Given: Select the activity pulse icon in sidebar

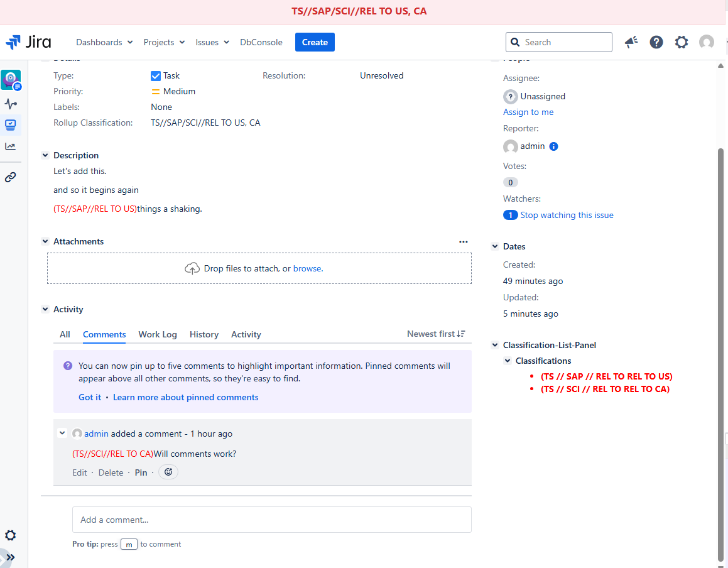Looking at the screenshot, I should coord(11,104).
